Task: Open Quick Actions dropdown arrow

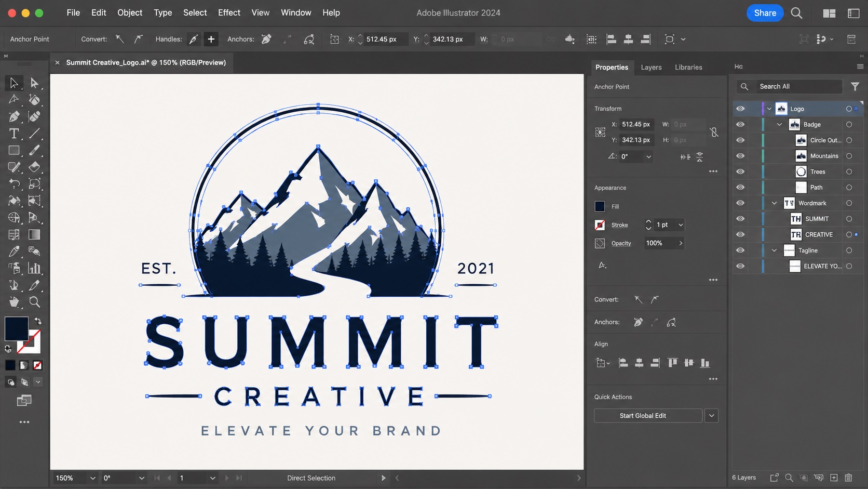Action: (x=712, y=416)
